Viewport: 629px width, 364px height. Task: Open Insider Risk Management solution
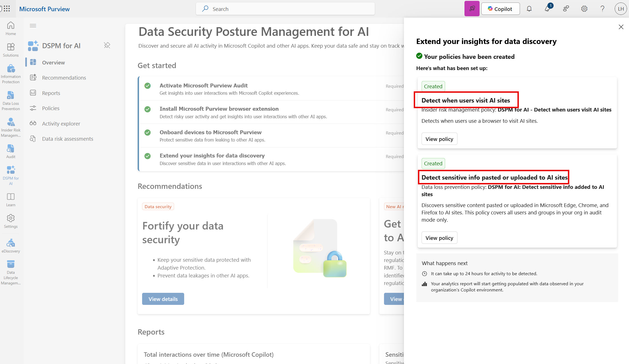[x=11, y=127]
